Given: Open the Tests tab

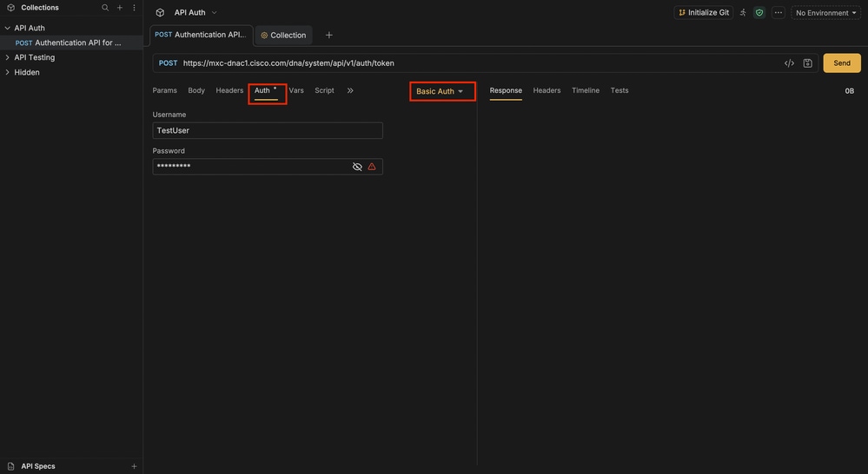Looking at the screenshot, I should click(620, 90).
